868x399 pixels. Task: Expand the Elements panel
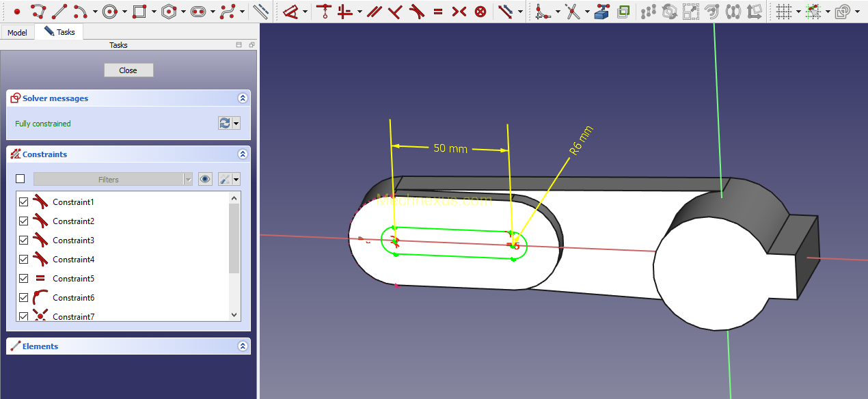tap(243, 346)
